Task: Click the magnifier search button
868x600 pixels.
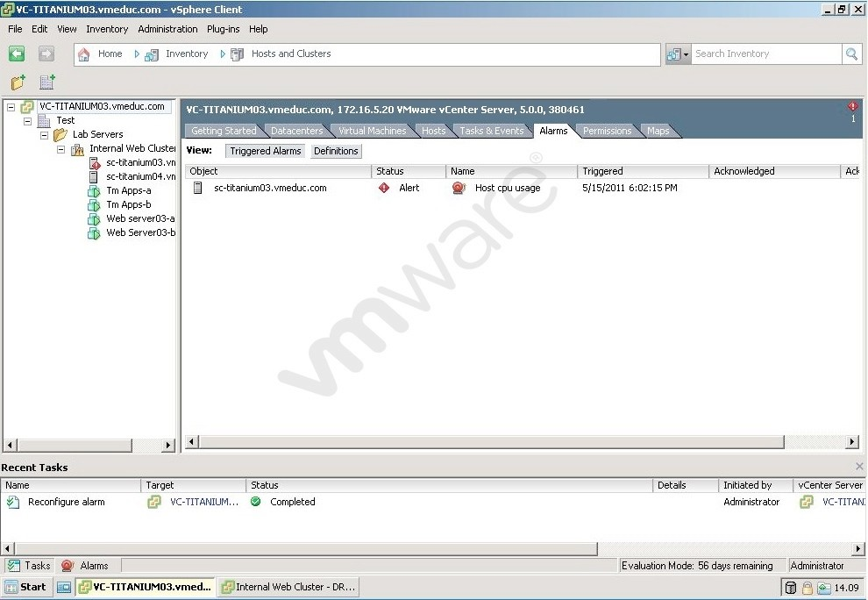Action: (851, 54)
